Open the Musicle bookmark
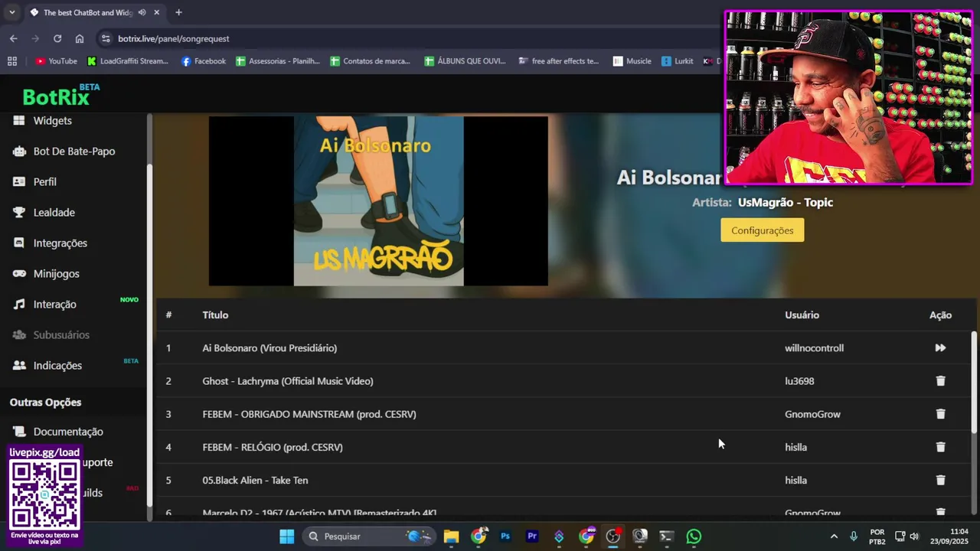Image resolution: width=980 pixels, height=551 pixels. tap(632, 61)
